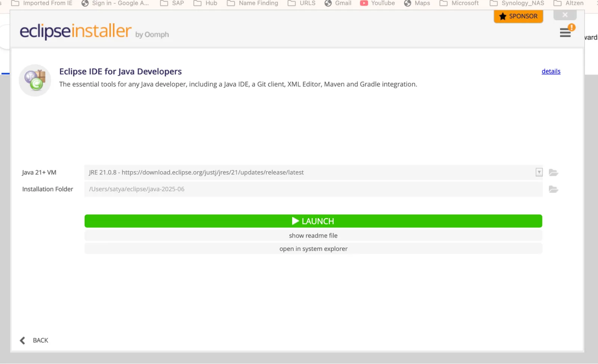Open the Sign in - Google bookmark

click(115, 3)
